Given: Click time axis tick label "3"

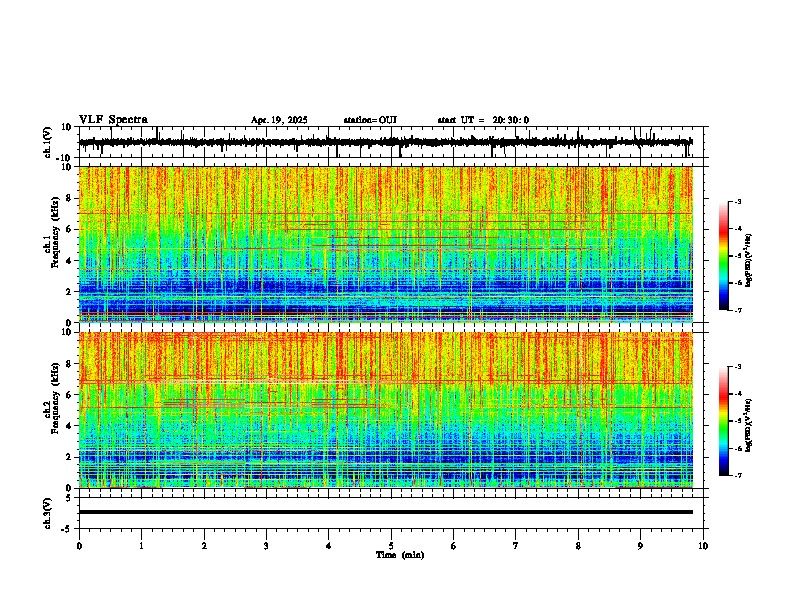Looking at the screenshot, I should (x=266, y=546).
